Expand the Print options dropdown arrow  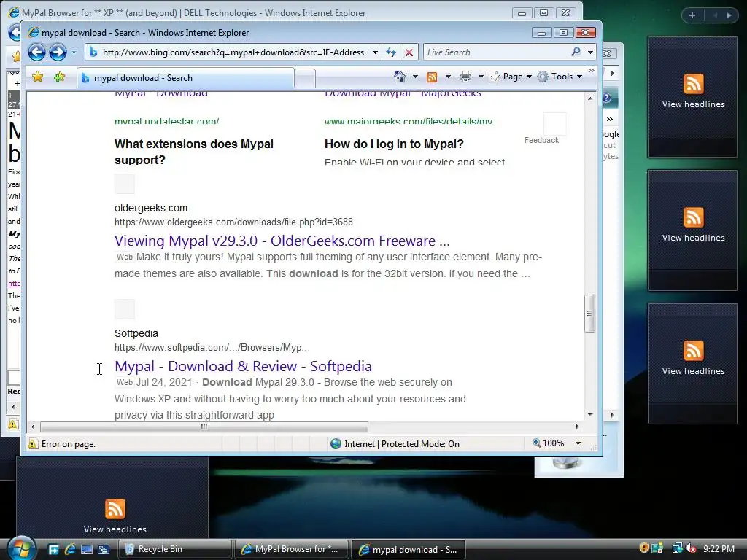(481, 77)
